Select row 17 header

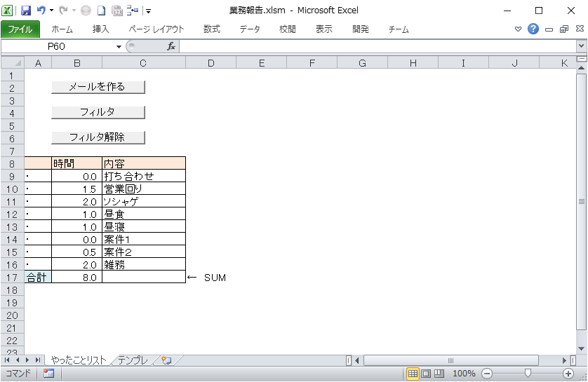(12, 278)
